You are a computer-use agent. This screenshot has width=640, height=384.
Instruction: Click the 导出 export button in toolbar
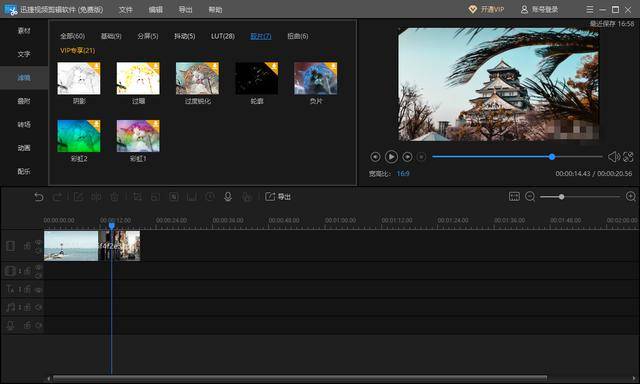278,197
